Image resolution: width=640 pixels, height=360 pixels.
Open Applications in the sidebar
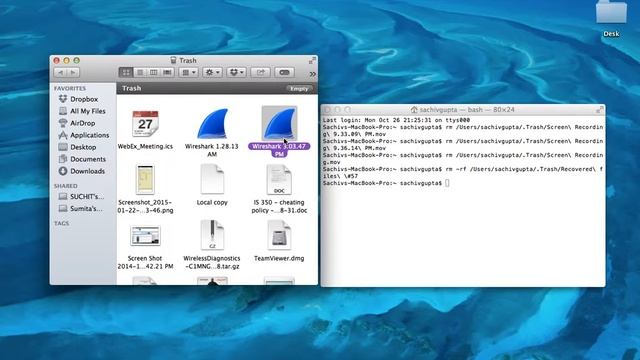84,135
